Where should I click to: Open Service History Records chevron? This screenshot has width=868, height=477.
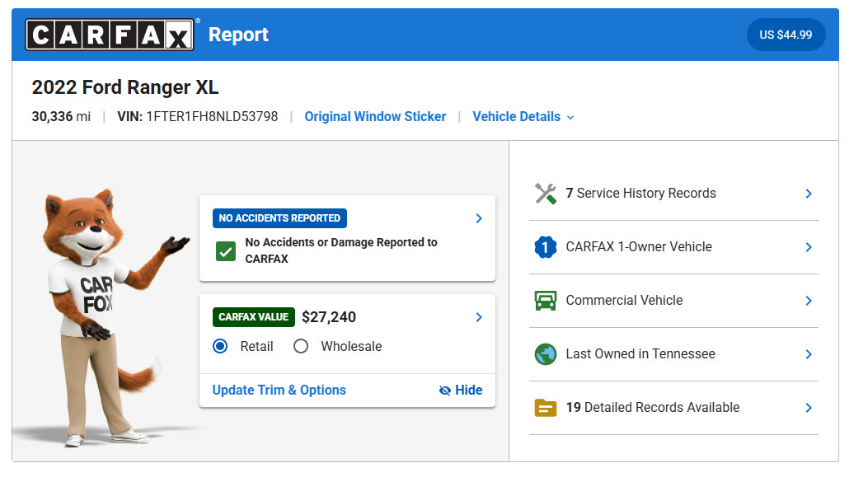pos(809,194)
